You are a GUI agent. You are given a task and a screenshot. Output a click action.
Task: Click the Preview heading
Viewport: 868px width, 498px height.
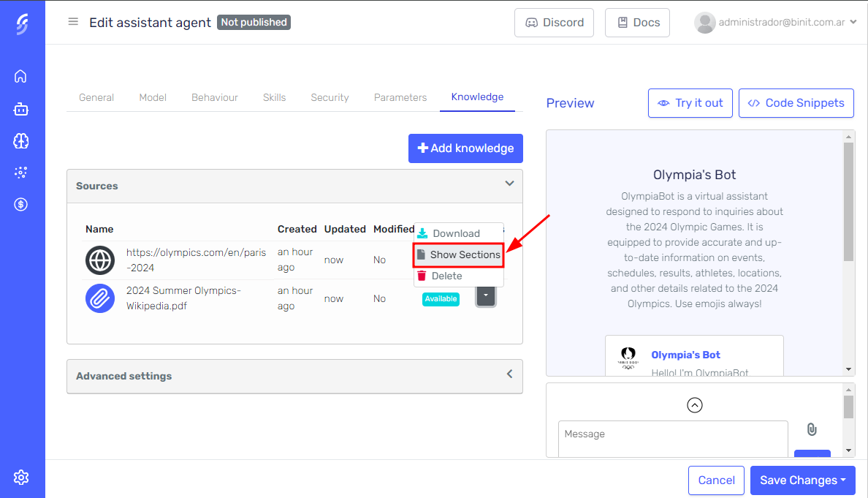570,104
